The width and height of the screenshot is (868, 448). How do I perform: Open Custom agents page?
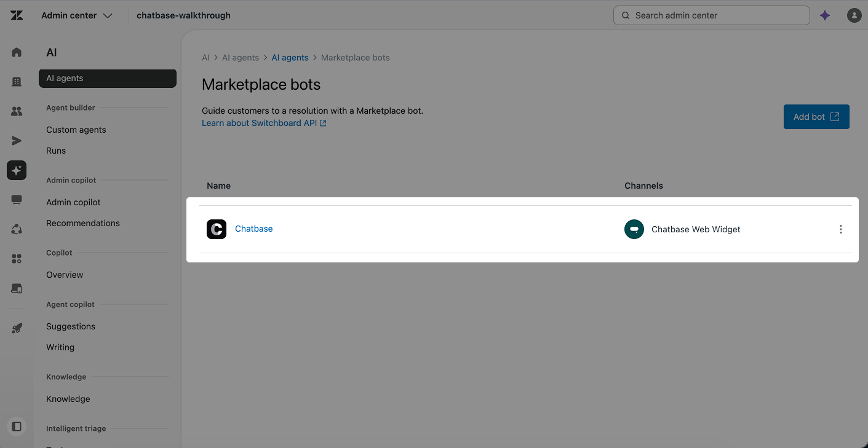pyautogui.click(x=76, y=130)
